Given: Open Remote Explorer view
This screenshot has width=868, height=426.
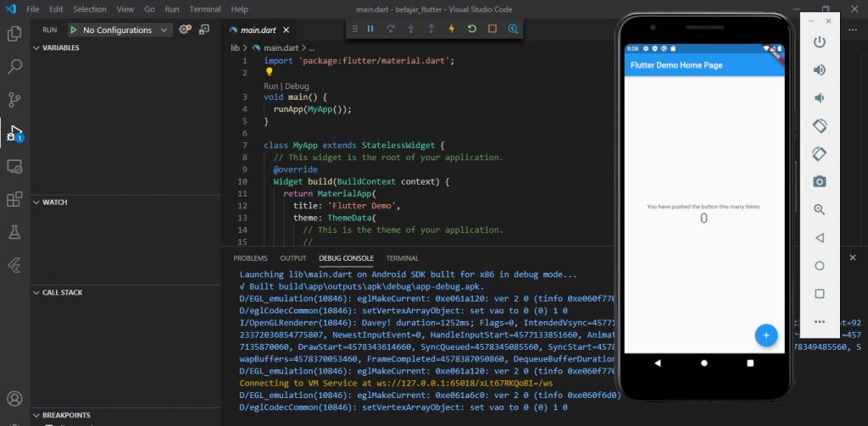Looking at the screenshot, I should coord(14,167).
